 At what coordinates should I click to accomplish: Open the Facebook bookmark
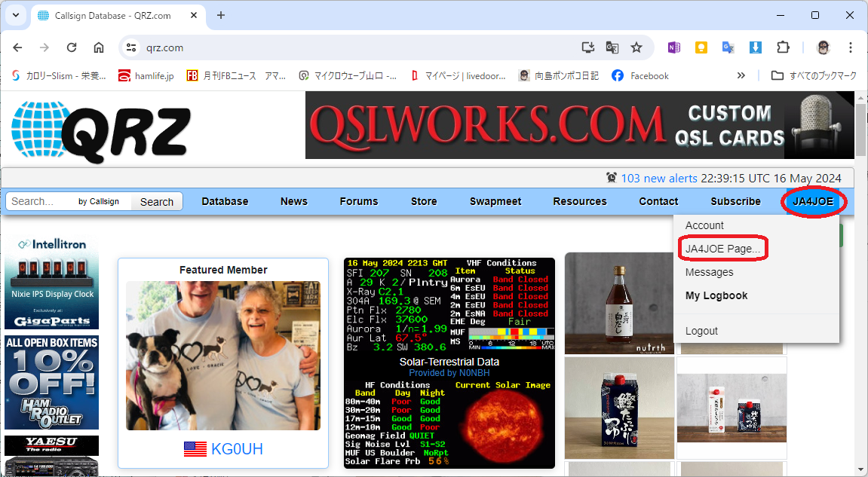click(640, 75)
